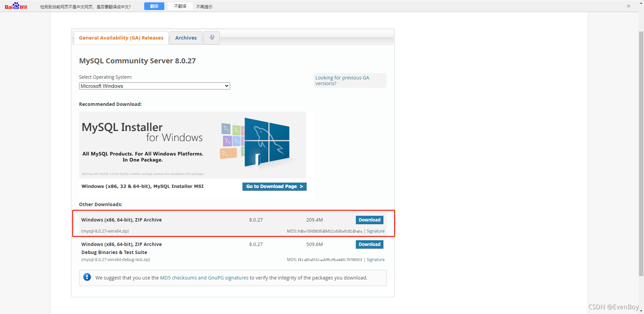
Task: Select the 509.6M file size text
Action: point(314,244)
